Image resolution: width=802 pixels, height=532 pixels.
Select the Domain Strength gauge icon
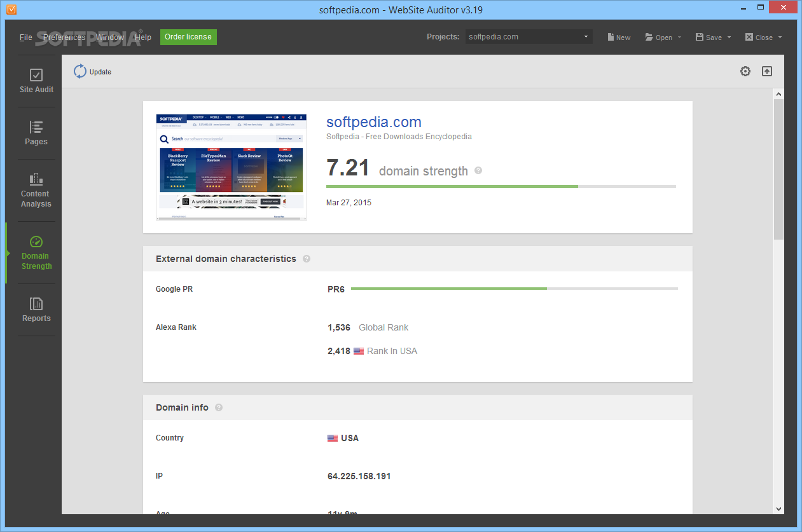pos(36,242)
